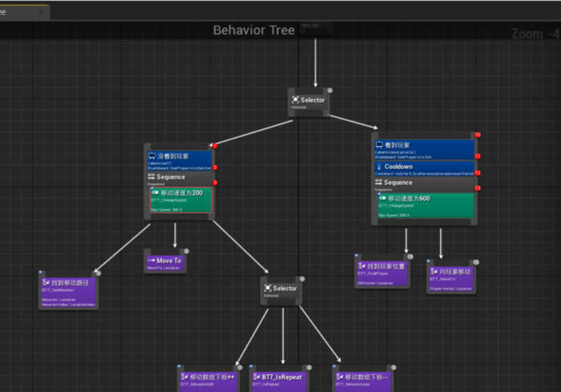The width and height of the screenshot is (561, 392).
Task: Pick the 找到玩家位置 task node
Action: [381, 273]
